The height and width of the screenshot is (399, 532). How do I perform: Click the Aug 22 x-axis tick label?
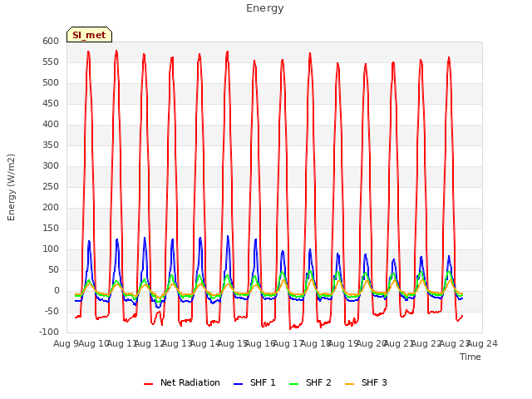point(426,343)
